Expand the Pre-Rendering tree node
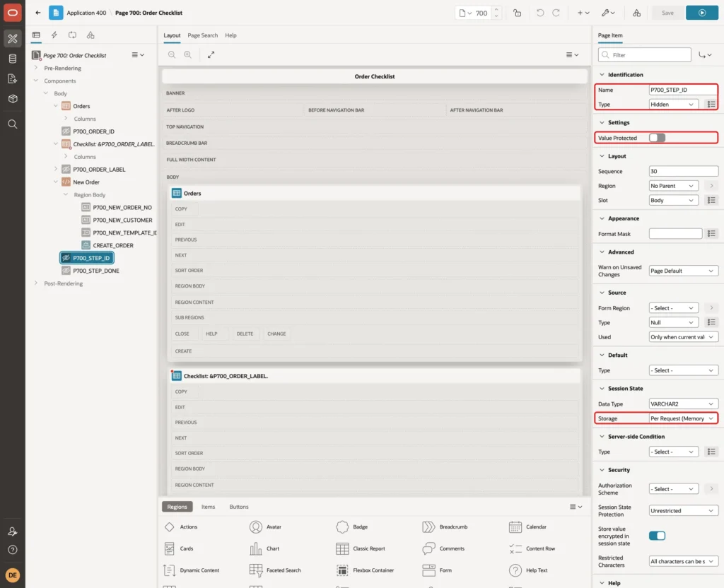Screen dimensions: 724x588 pos(36,68)
